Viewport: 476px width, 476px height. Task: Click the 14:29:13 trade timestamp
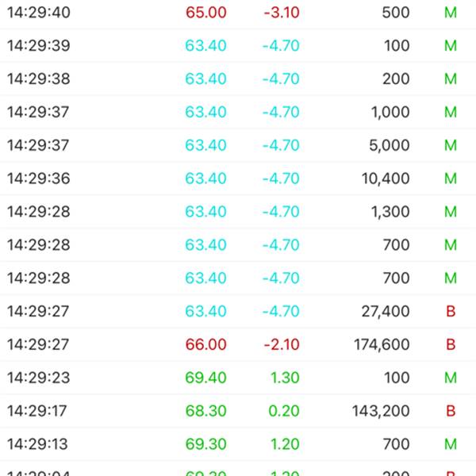(38, 444)
